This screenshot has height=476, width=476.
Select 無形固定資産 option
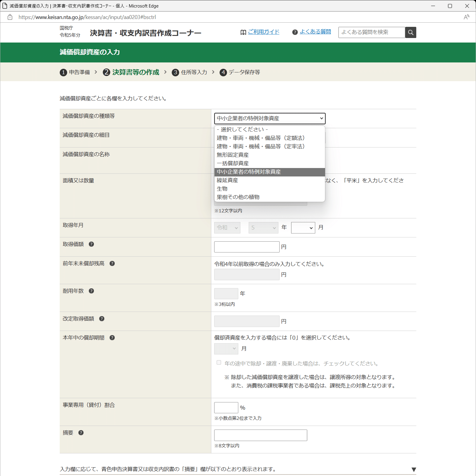click(270, 155)
